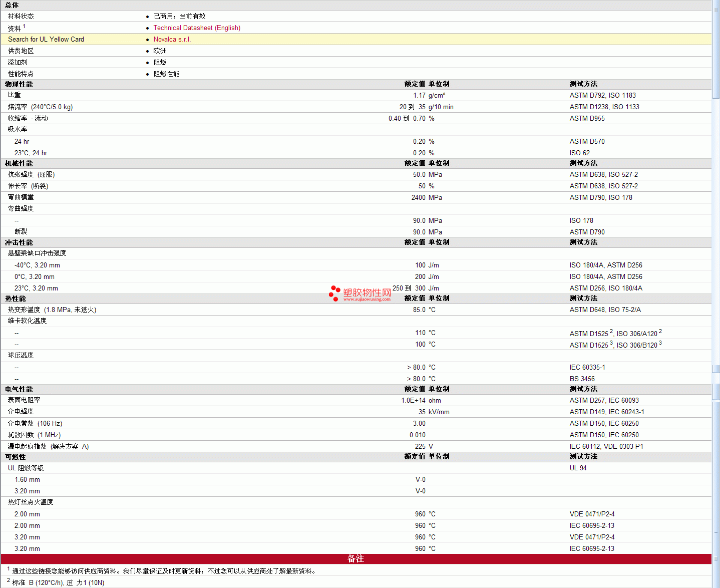This screenshot has width=720, height=588.
Task: Click the '漏电起痕指数 (解决方案 A)' label
Action: pyautogui.click(x=49, y=447)
